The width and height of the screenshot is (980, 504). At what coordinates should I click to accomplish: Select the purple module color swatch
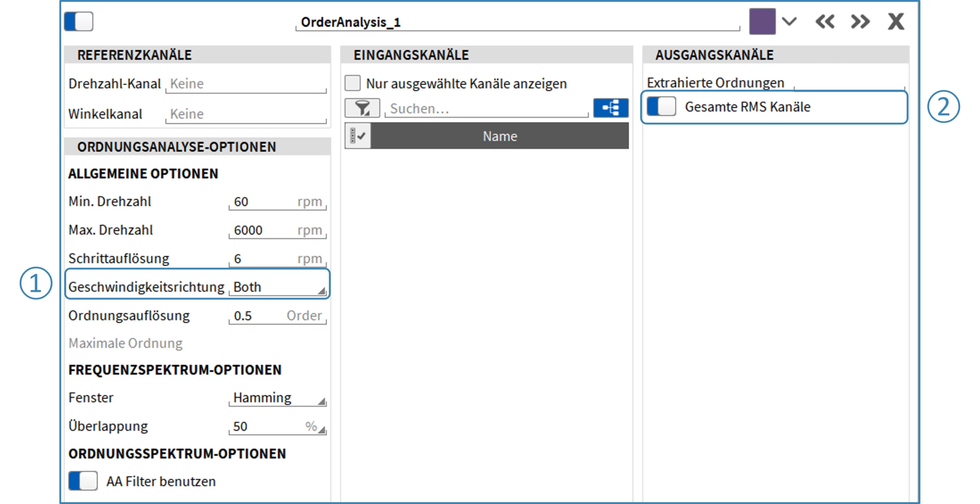coord(762,22)
